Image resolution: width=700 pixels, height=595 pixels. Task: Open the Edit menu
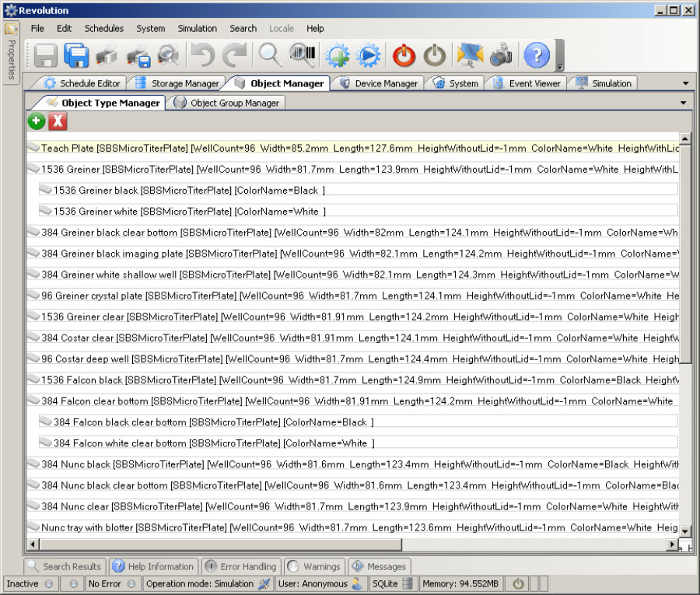[65, 28]
